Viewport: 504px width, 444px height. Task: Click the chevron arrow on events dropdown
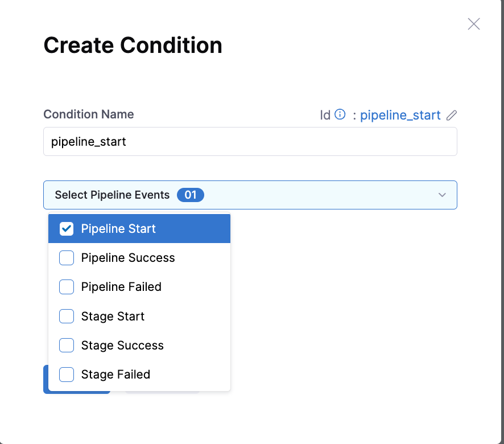click(x=442, y=195)
